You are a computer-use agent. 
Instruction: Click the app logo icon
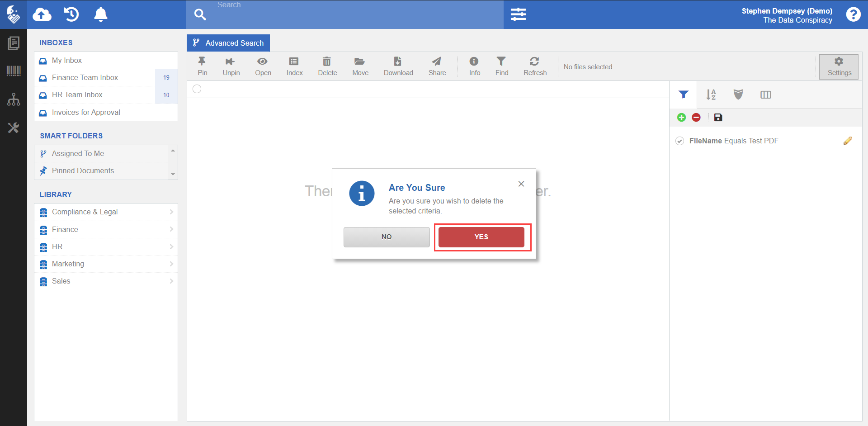click(13, 14)
